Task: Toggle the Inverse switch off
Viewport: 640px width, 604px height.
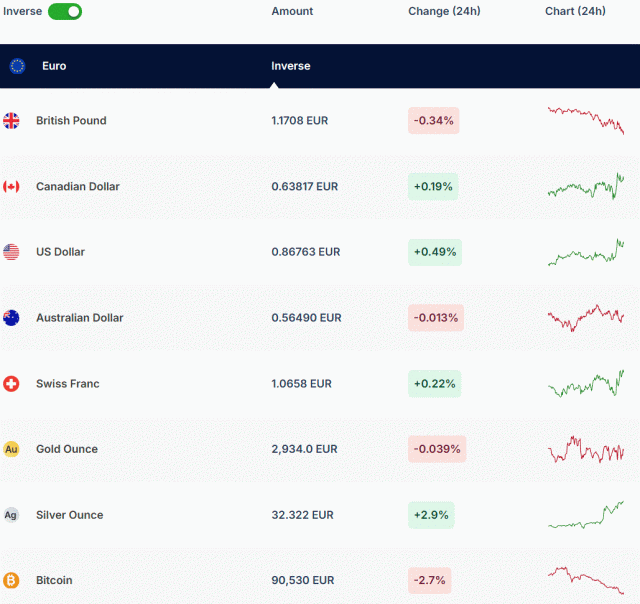Action: point(65,11)
